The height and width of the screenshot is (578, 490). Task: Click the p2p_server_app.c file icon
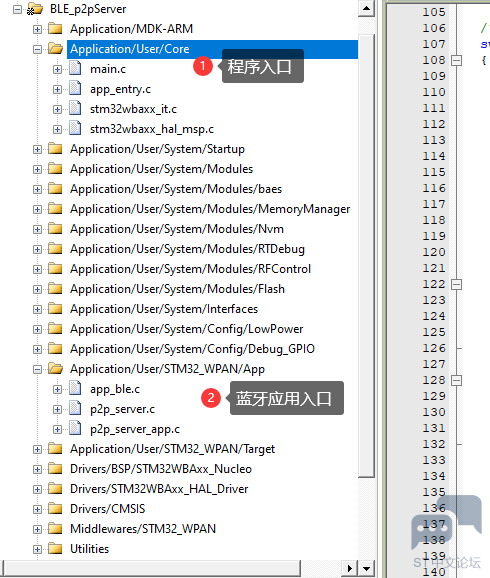(x=76, y=428)
